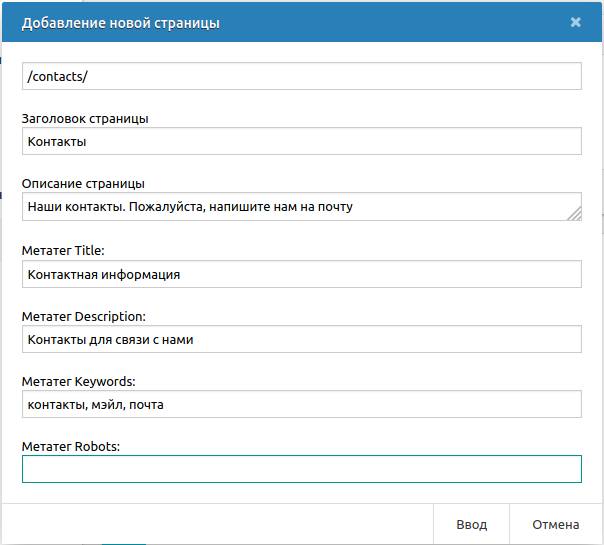
Task: Click dialog title 'Добавление новой страницы'
Action: [121, 23]
